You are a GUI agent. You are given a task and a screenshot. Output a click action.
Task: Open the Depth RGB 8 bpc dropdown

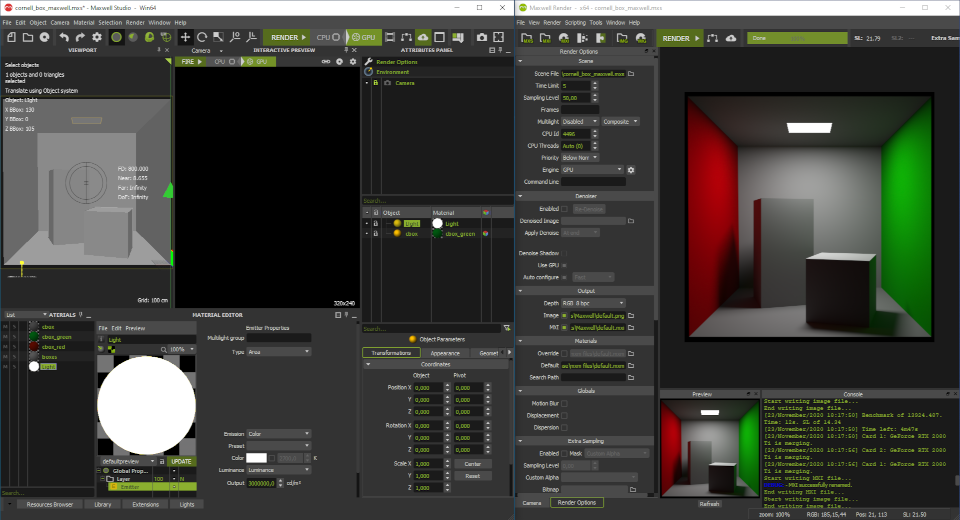click(593, 303)
